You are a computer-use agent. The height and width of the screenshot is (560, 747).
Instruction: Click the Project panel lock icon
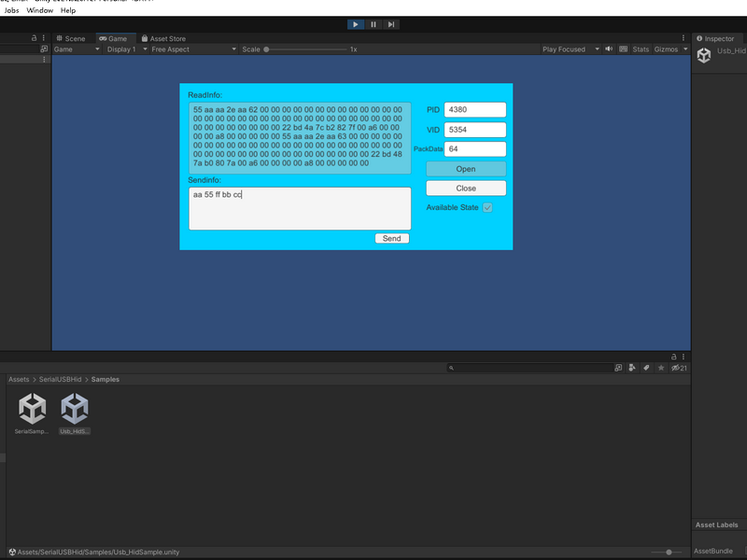tap(673, 357)
